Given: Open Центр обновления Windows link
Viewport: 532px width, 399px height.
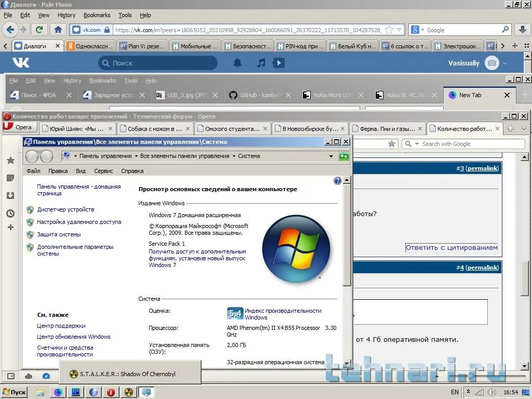Looking at the screenshot, I should (x=74, y=337).
